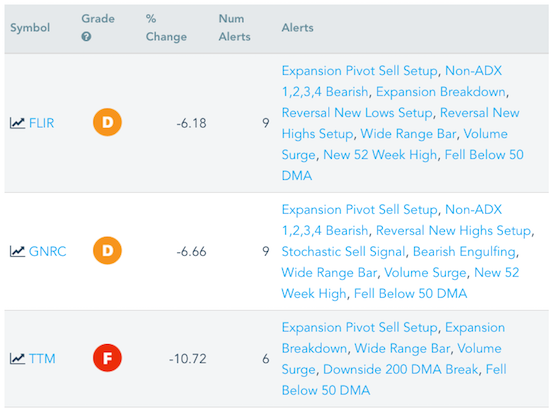This screenshot has height=409, width=560.
Task: Open GNRC's Stochastic Sell Signal alert
Action: click(343, 251)
